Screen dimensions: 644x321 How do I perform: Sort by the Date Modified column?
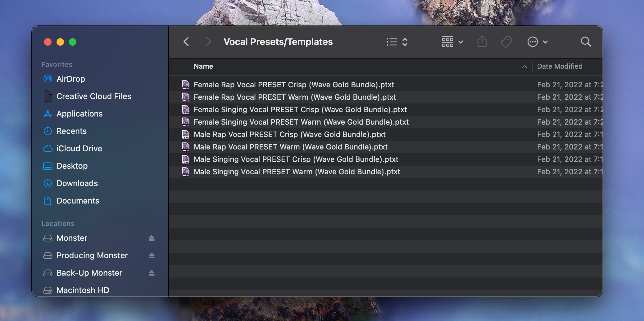click(x=560, y=66)
